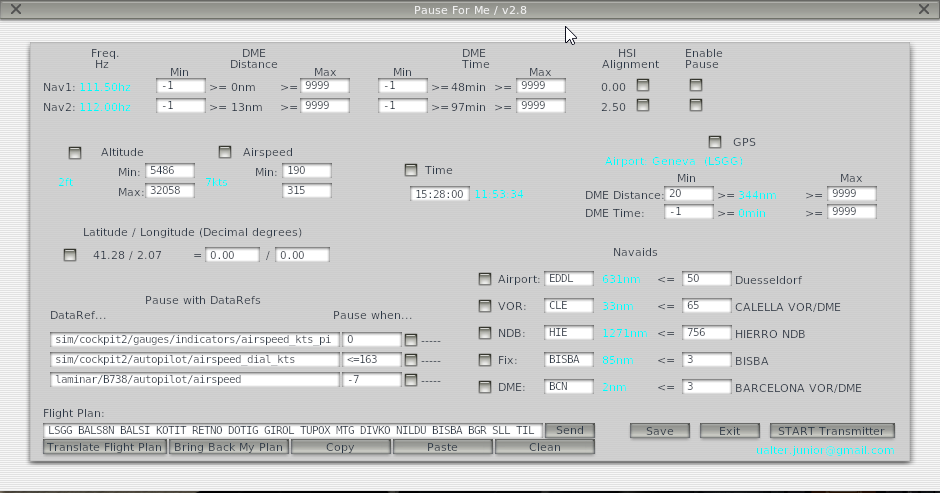The width and height of the screenshot is (940, 493).
Task: Edit Airspeed Min field showing 190
Action: [x=307, y=171]
